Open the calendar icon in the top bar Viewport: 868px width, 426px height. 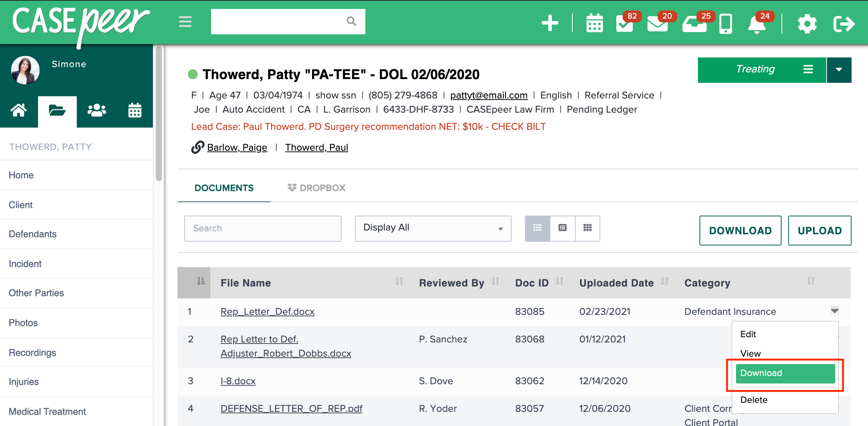point(594,23)
